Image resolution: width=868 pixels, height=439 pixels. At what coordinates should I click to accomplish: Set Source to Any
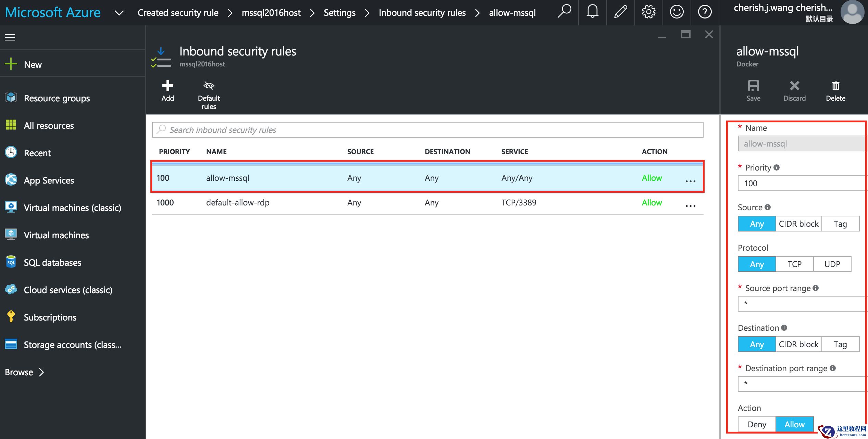757,224
